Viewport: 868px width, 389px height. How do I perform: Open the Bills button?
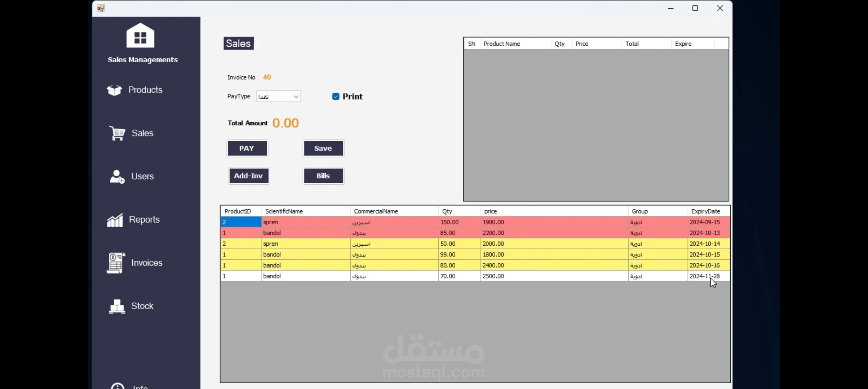pos(323,176)
